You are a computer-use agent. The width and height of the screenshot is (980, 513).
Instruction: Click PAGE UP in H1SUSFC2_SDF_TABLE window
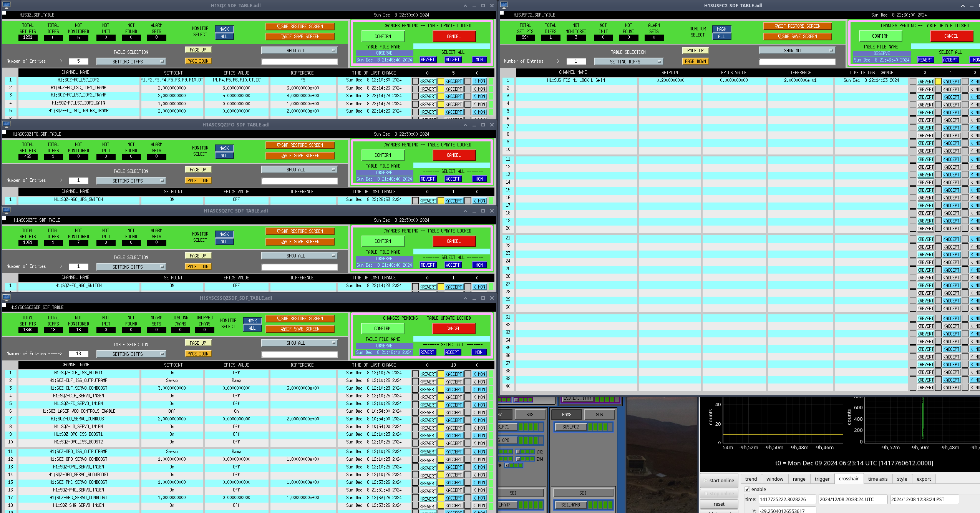[x=695, y=50]
